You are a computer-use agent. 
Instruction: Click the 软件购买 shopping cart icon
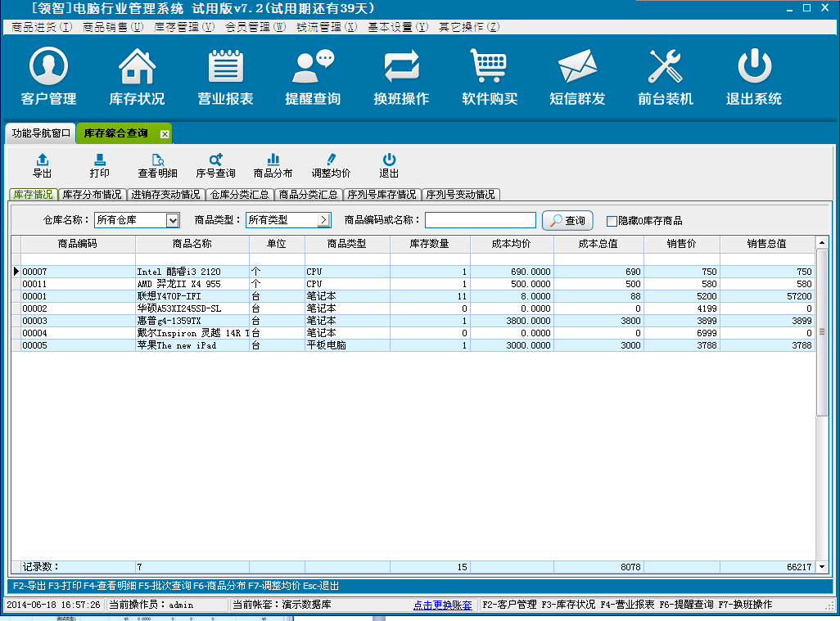[x=490, y=67]
